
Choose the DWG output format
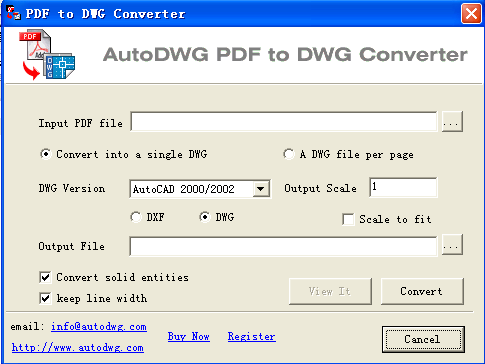217,217
